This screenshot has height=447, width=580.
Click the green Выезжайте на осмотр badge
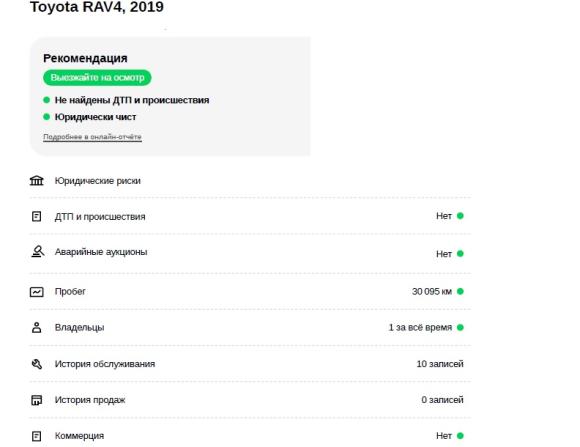tap(97, 78)
